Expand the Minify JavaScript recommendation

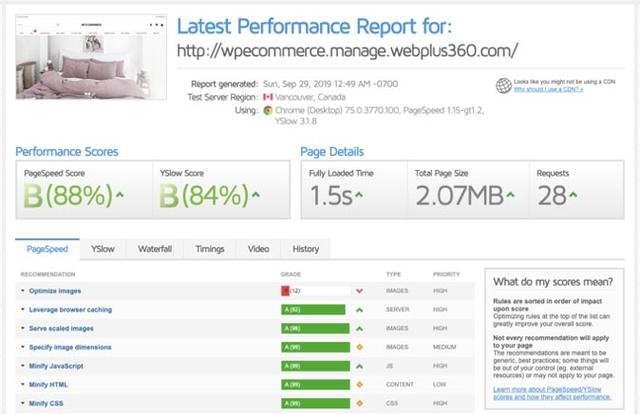point(23,366)
